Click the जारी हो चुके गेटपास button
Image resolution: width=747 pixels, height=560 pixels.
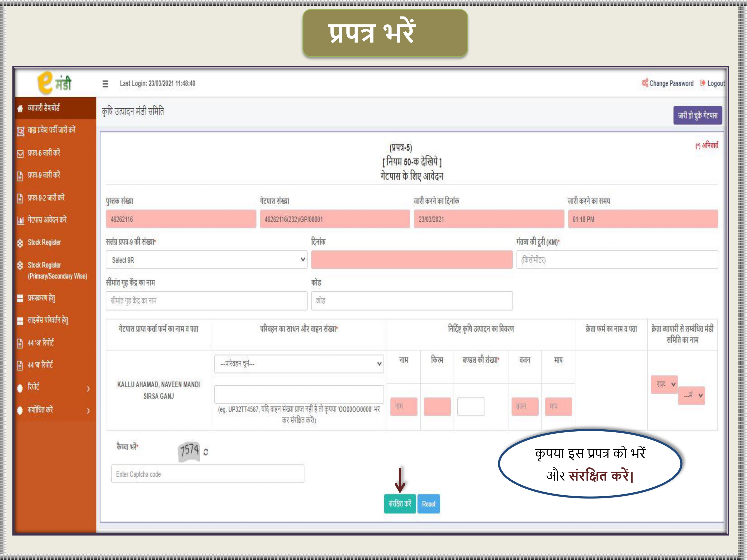coord(698,115)
